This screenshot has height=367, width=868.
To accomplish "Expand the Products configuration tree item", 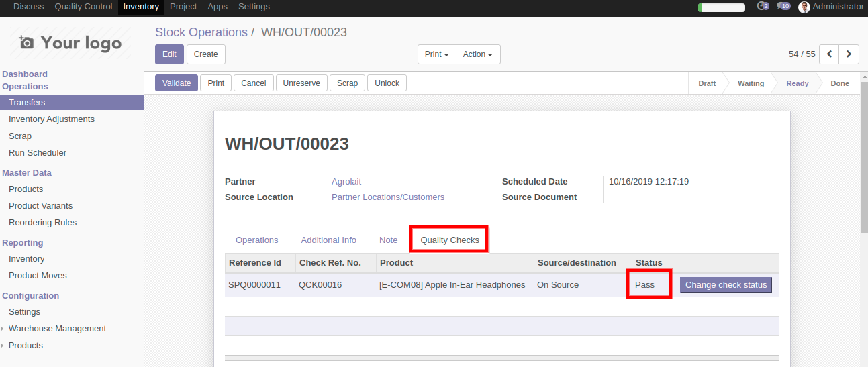I will click(26, 346).
